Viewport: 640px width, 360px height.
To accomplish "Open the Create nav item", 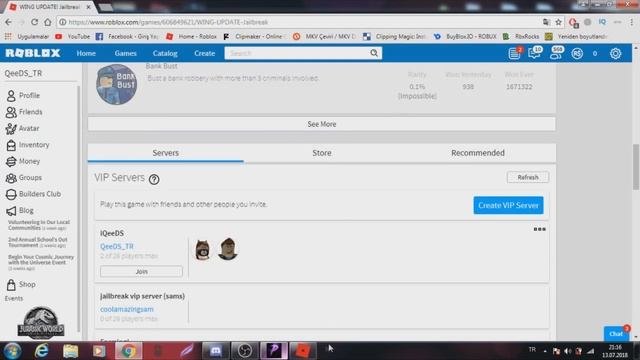I will point(204,53).
